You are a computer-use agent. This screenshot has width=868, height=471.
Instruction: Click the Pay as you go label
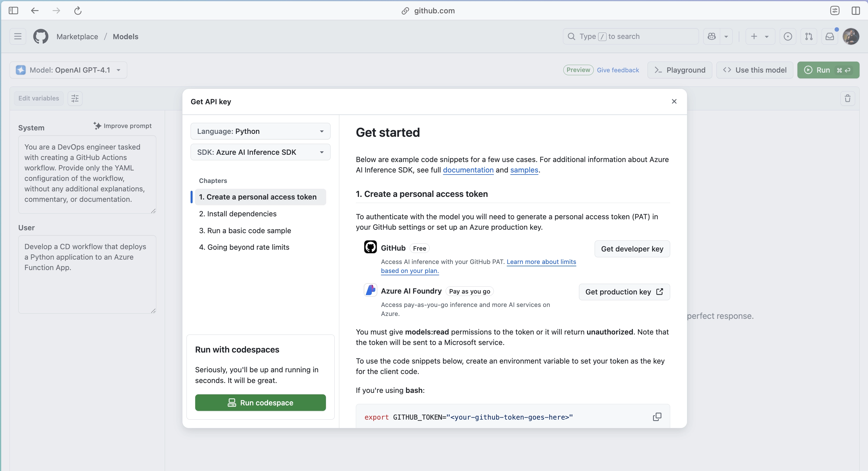tap(469, 292)
